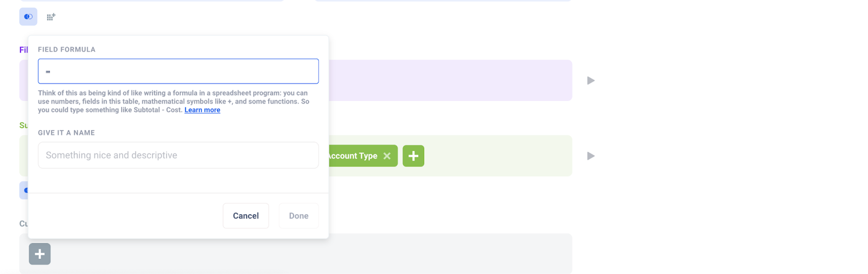Image resolution: width=868 pixels, height=274 pixels.
Task: Click the blue toggle icon at top left
Action: pos(28,17)
